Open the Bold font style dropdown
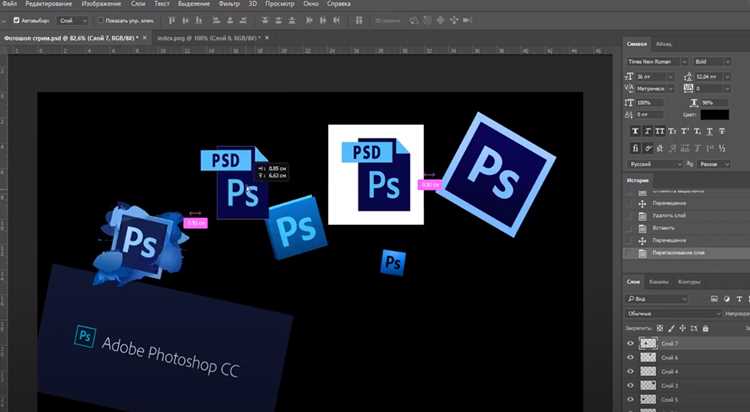Screen dimensions: 750x412 point(712,62)
